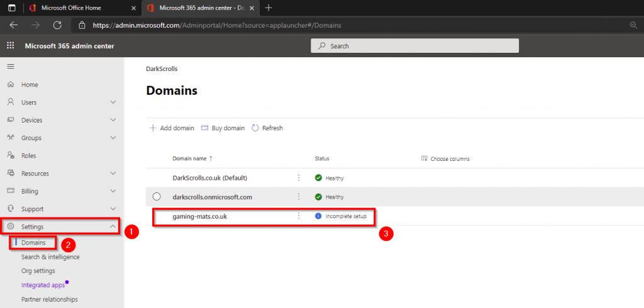644x308 pixels.
Task: Open more actions for DarkScrolls.co.uk
Action: tap(299, 178)
